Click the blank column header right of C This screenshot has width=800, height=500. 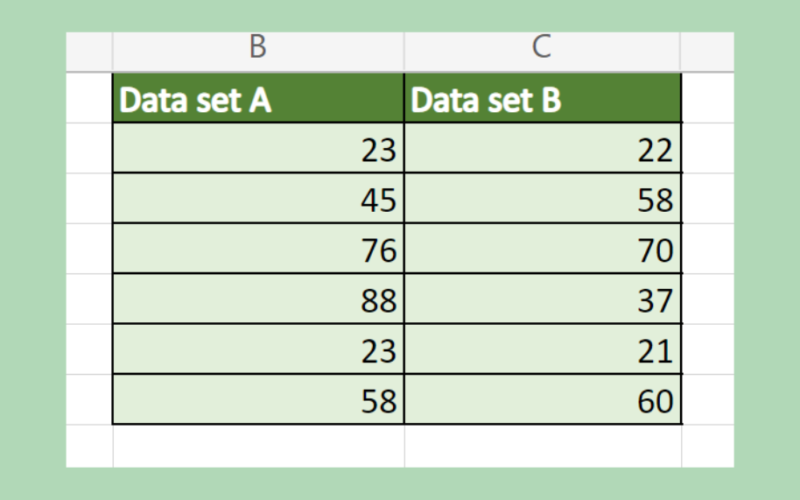pyautogui.click(x=707, y=48)
